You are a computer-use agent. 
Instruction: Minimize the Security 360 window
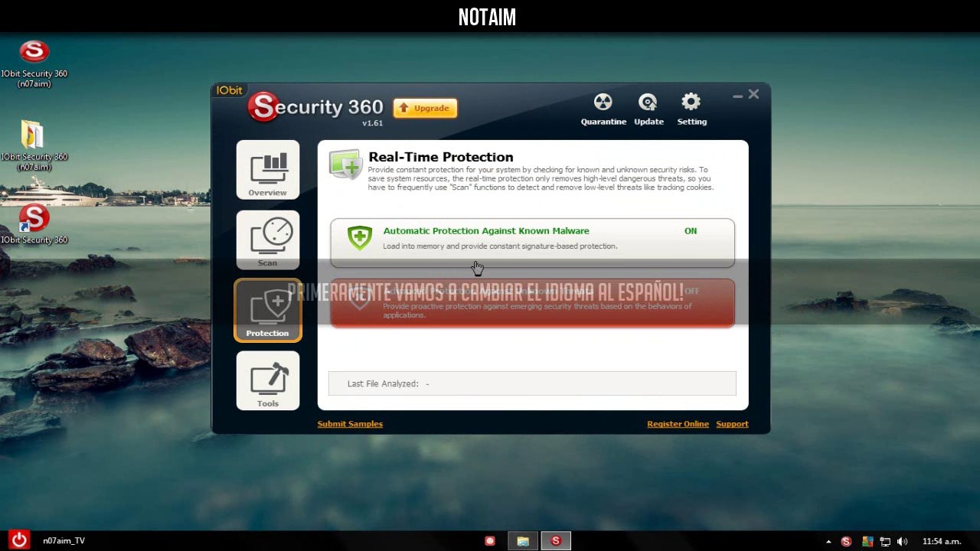(x=737, y=95)
